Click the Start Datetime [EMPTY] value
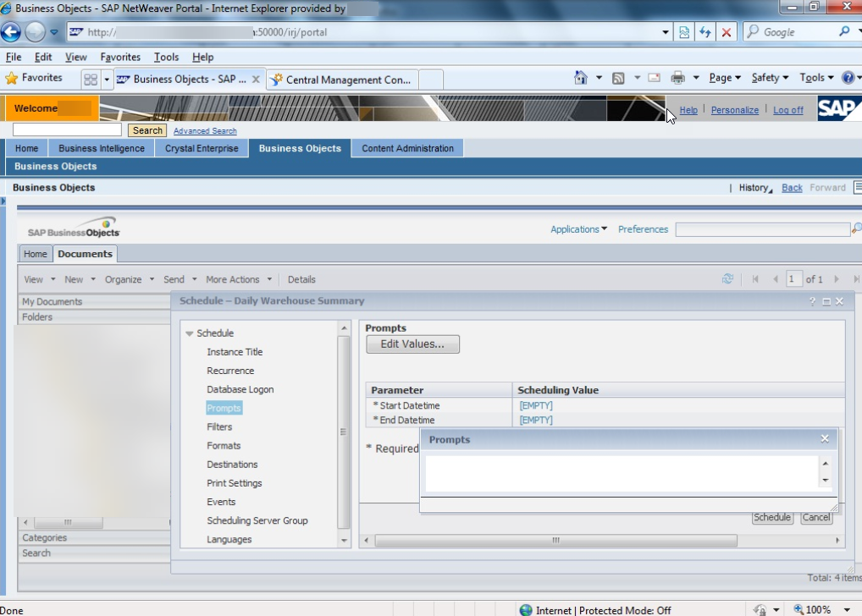This screenshot has height=616, width=862. coord(536,405)
